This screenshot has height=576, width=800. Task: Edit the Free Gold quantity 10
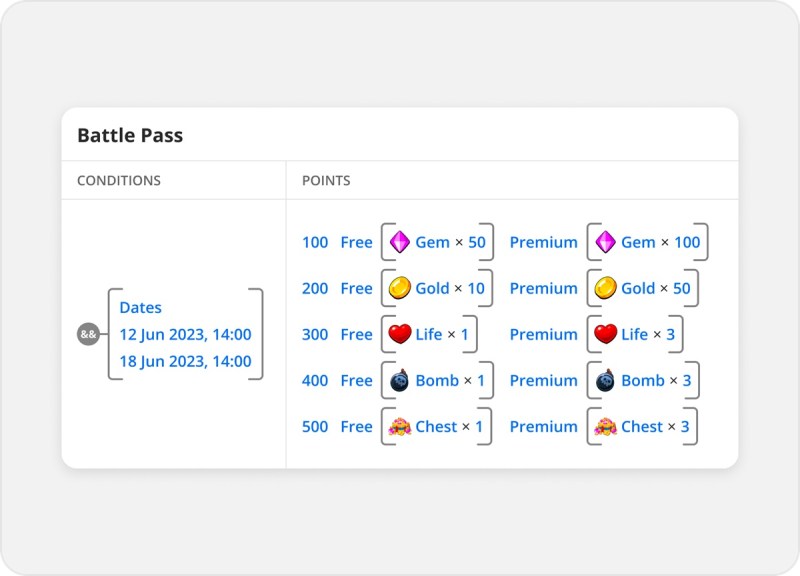coord(476,288)
